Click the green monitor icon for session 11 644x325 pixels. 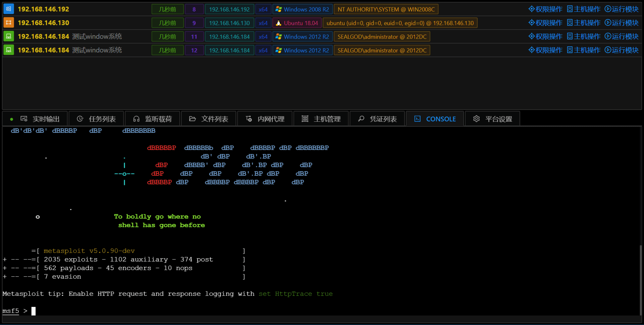(x=9, y=37)
